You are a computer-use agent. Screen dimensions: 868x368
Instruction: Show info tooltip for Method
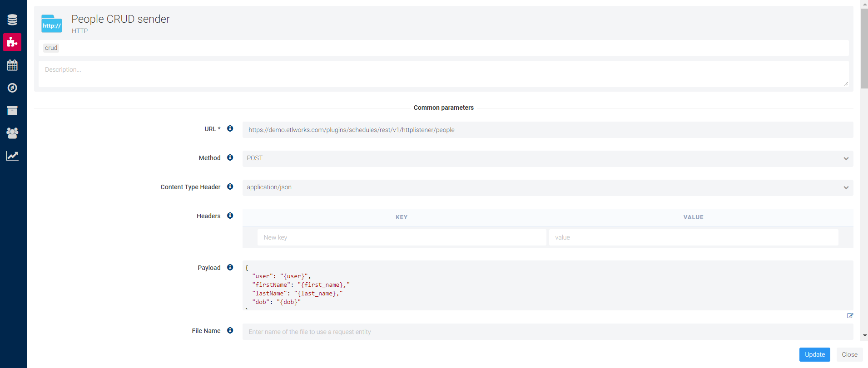click(x=230, y=157)
